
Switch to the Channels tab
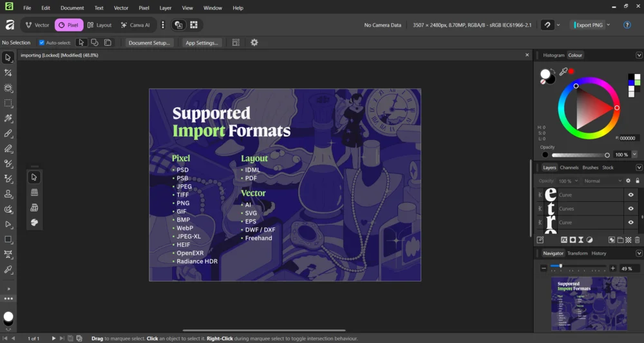tap(569, 168)
